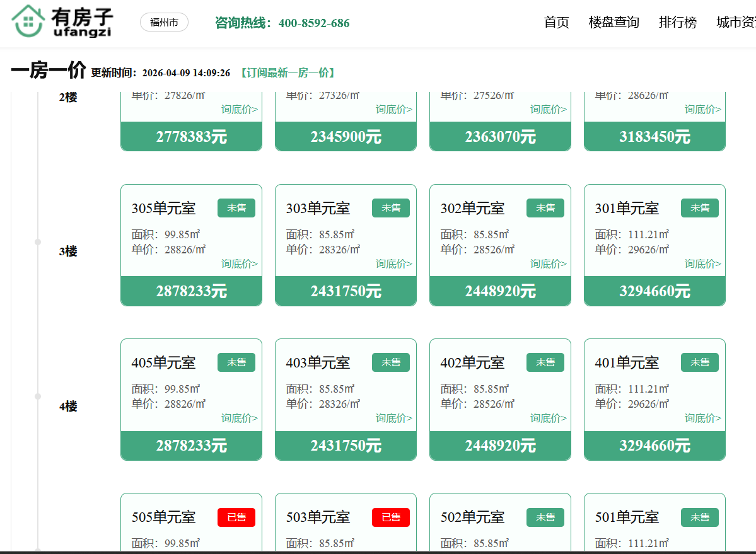Open the 排行榜 menu item
Screen dimensions: 756x554
tap(678, 23)
